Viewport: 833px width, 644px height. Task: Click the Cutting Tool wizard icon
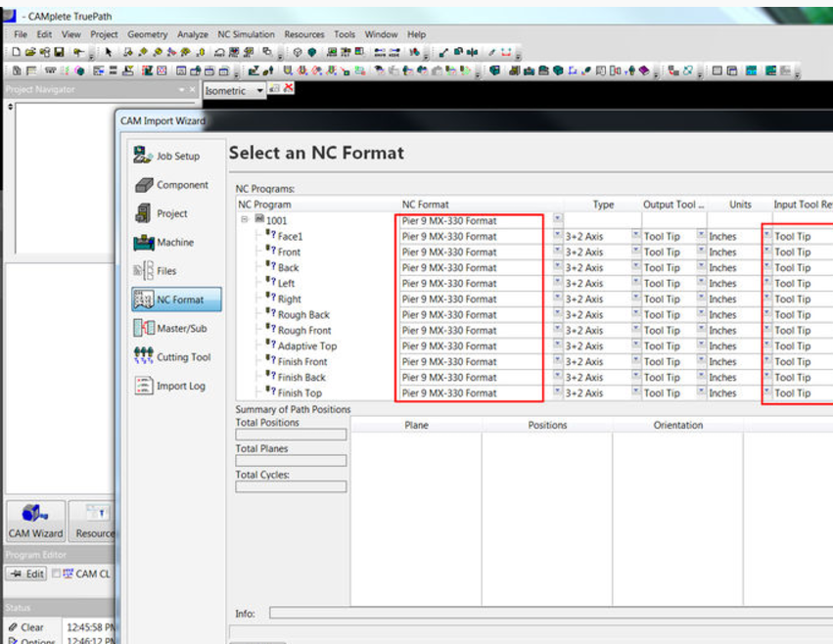144,355
